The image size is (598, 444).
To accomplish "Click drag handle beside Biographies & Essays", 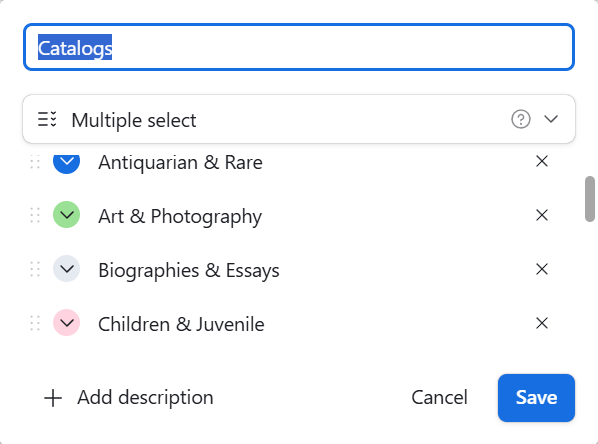I will click(35, 269).
